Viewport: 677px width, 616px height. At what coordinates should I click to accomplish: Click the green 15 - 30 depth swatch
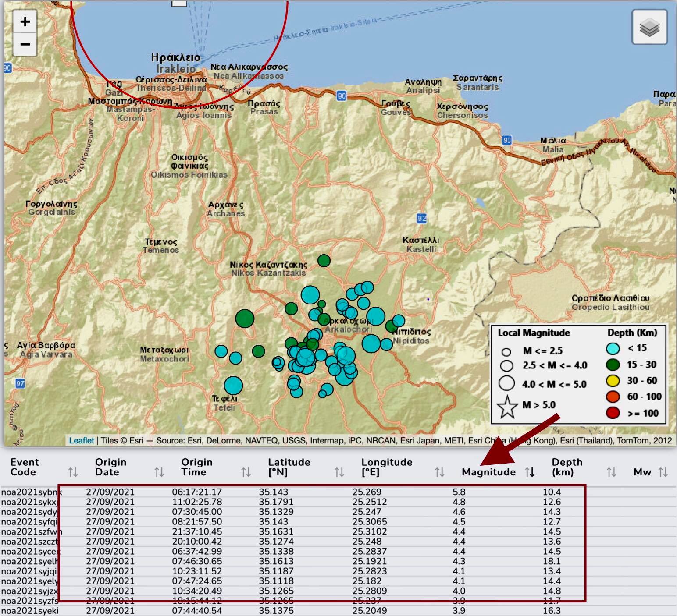[613, 365]
